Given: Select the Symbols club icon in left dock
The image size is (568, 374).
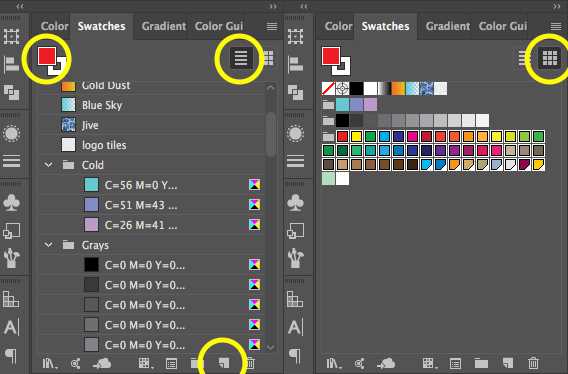Looking at the screenshot, I should [x=11, y=203].
